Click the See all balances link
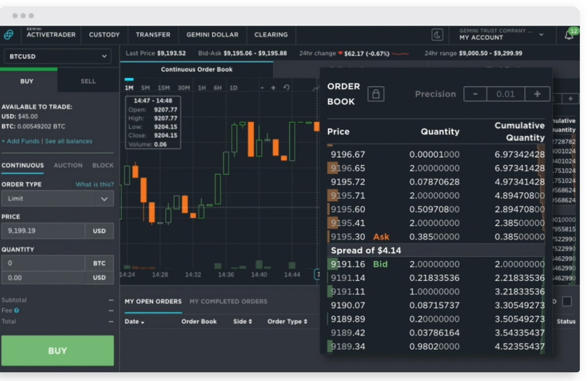The image size is (588, 381). coord(68,141)
